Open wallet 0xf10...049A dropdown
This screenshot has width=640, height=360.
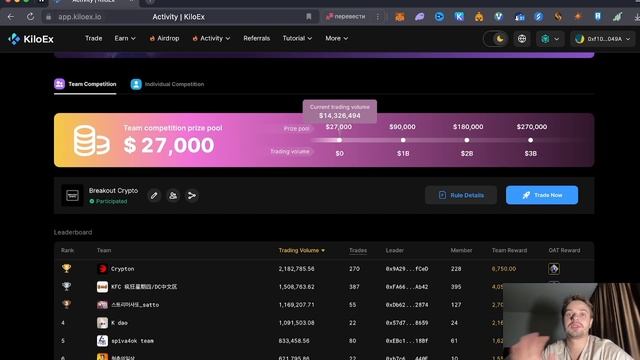tap(602, 39)
